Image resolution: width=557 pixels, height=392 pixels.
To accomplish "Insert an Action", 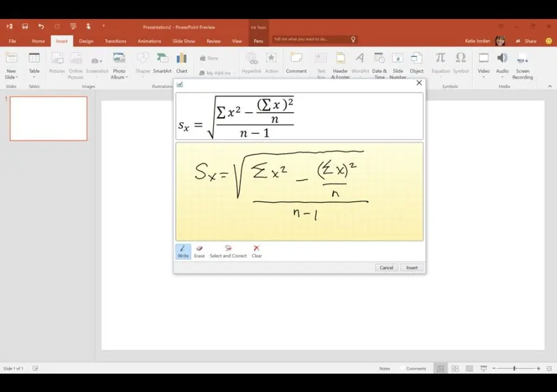I will [272, 64].
